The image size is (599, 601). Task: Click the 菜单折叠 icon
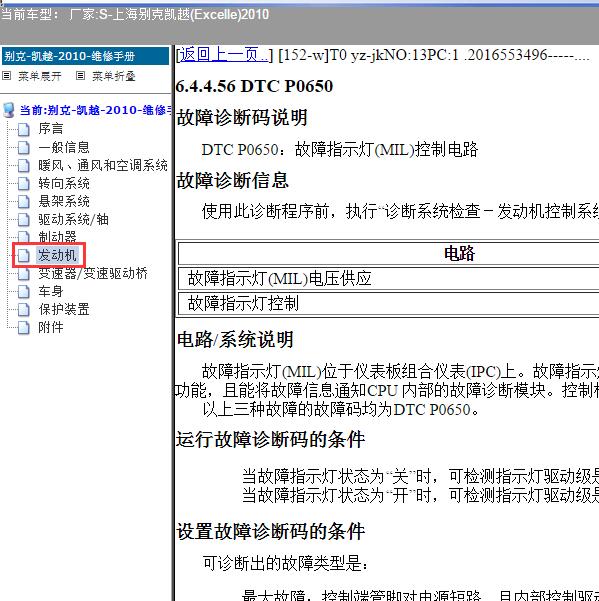(x=80, y=76)
